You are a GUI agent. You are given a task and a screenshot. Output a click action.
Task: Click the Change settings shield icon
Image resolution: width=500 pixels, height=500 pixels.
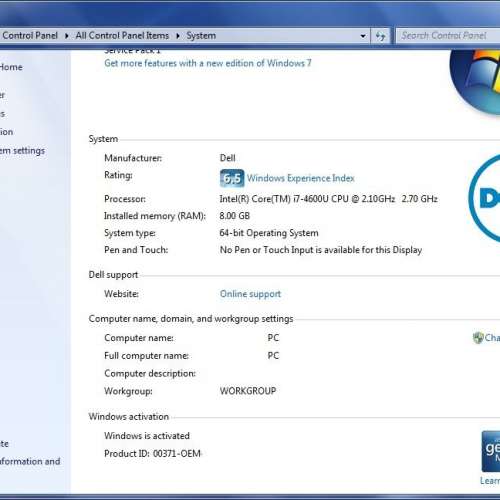click(478, 338)
